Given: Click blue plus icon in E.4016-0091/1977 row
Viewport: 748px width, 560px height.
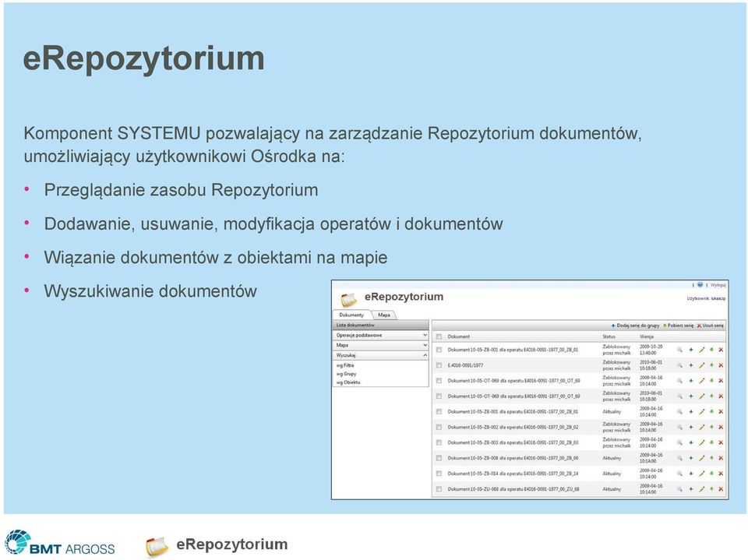Looking at the screenshot, I should pyautogui.click(x=691, y=365).
